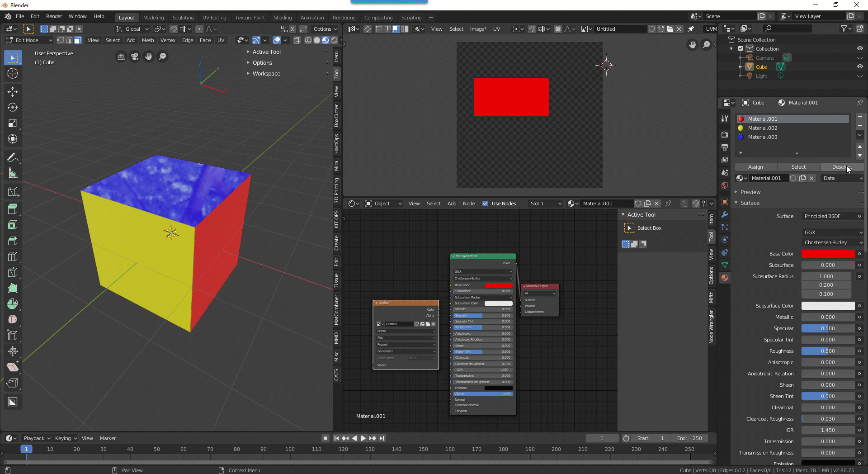Screen dimensions: 868x474
Task: Select Material.002 in the material list
Action: coord(793,128)
